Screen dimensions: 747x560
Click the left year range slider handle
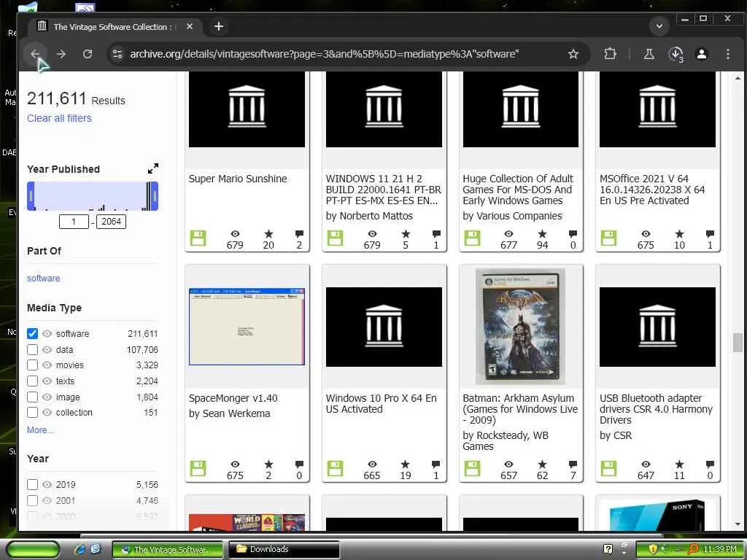(31, 195)
